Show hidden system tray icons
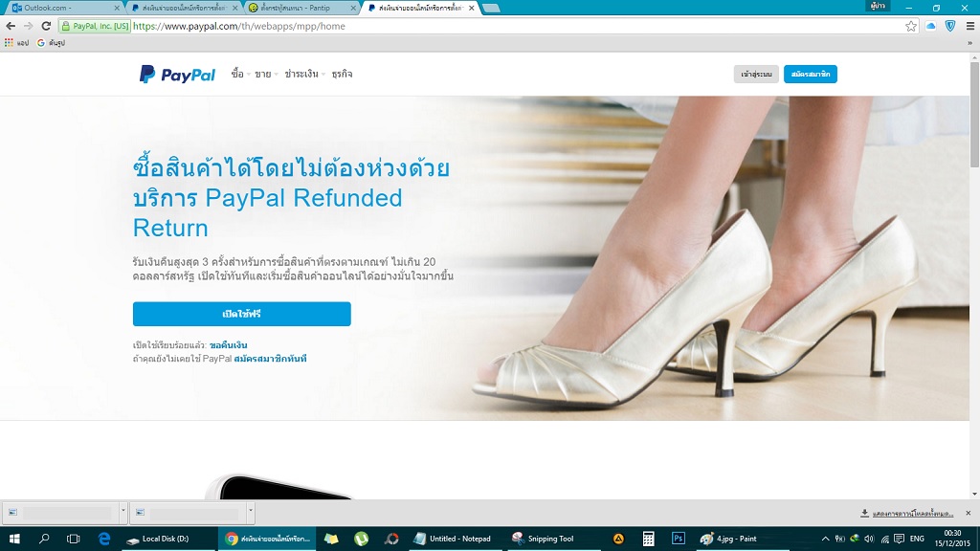Screen dimensions: 980x551 825,539
